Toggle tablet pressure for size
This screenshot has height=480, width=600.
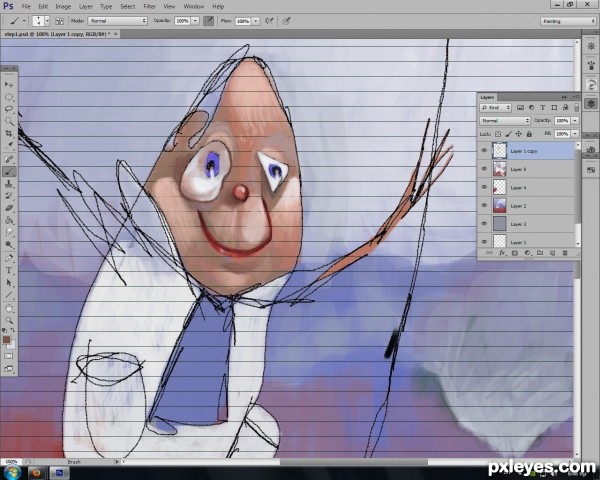286,21
